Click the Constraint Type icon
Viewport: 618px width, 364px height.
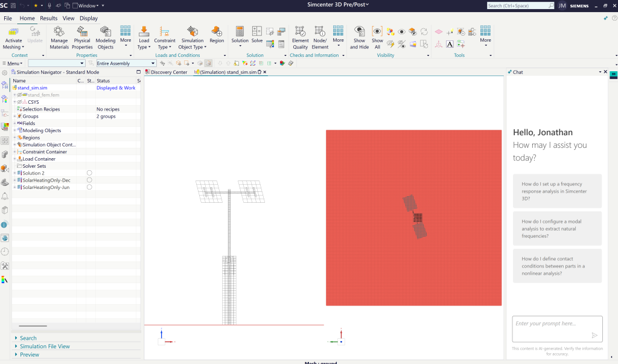click(x=164, y=31)
